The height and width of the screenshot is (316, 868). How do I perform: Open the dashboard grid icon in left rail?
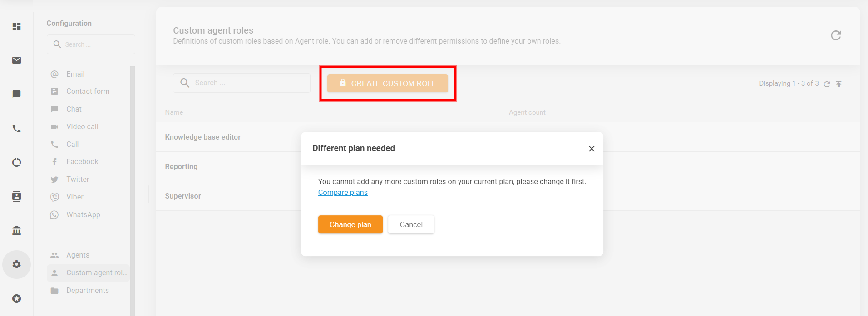16,26
